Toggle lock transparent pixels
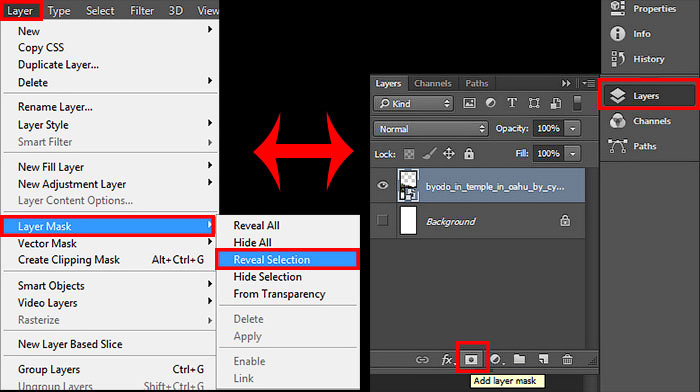This screenshot has height=392, width=700. click(409, 154)
